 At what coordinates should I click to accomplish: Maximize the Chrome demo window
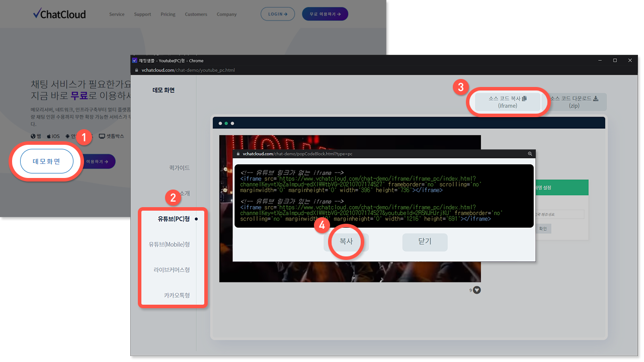point(615,60)
